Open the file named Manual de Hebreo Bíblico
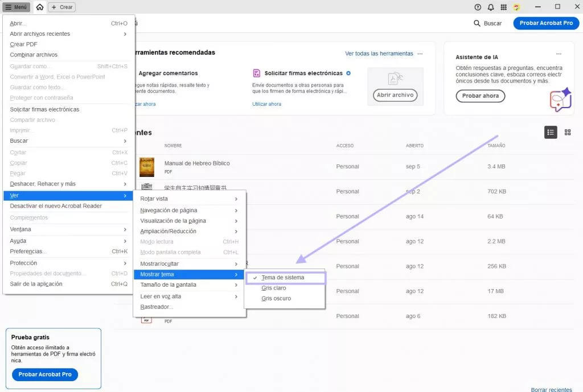The height and width of the screenshot is (392, 583). [x=197, y=163]
